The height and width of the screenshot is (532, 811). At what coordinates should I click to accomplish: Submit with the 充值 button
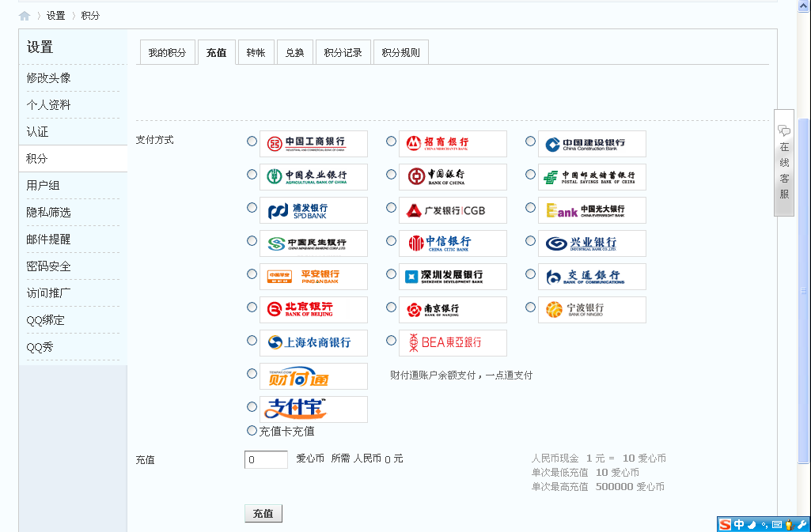263,513
